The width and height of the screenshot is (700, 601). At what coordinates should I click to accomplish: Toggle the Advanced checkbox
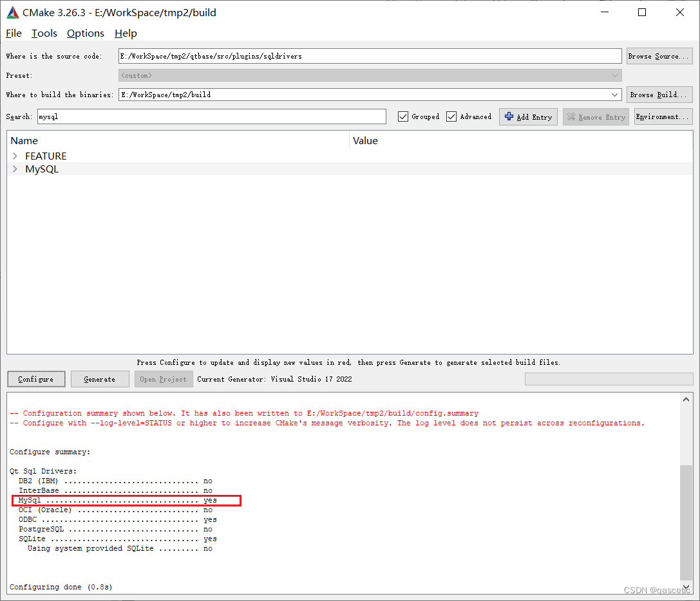[451, 116]
